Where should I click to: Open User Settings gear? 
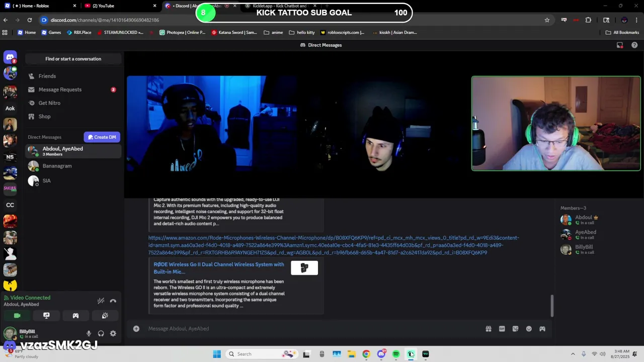pos(113,333)
